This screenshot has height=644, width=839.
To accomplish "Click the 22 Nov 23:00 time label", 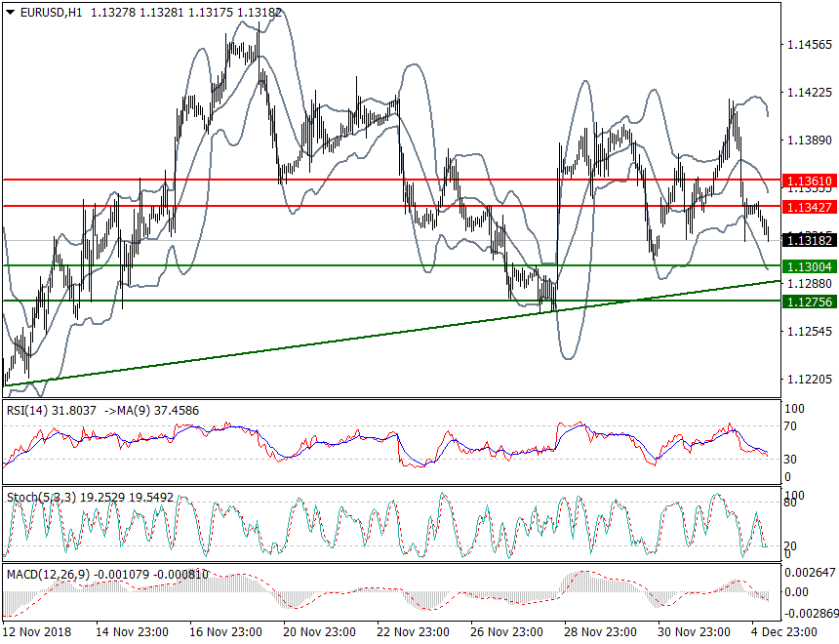I will 413,631.
